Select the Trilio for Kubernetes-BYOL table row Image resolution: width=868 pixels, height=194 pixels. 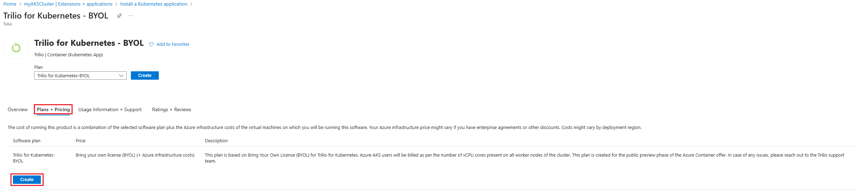433,158
